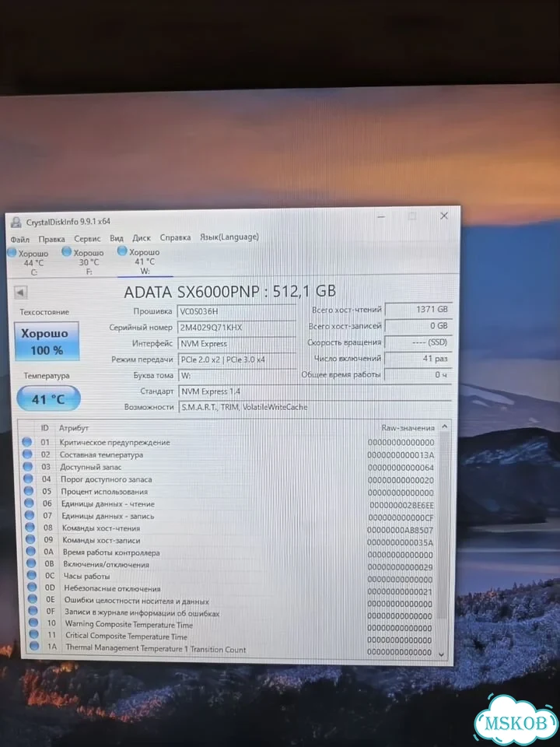This screenshot has width=560, height=747.
Task: Open the Правка menu
Action: (51, 239)
